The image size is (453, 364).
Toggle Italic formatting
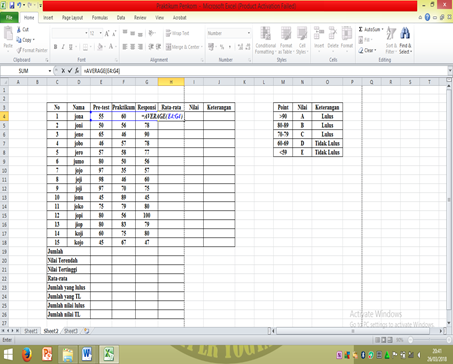tap(63, 47)
